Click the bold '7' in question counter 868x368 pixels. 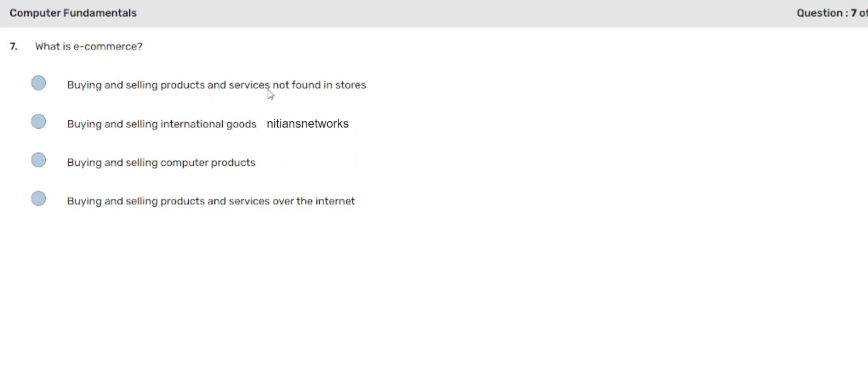(854, 13)
